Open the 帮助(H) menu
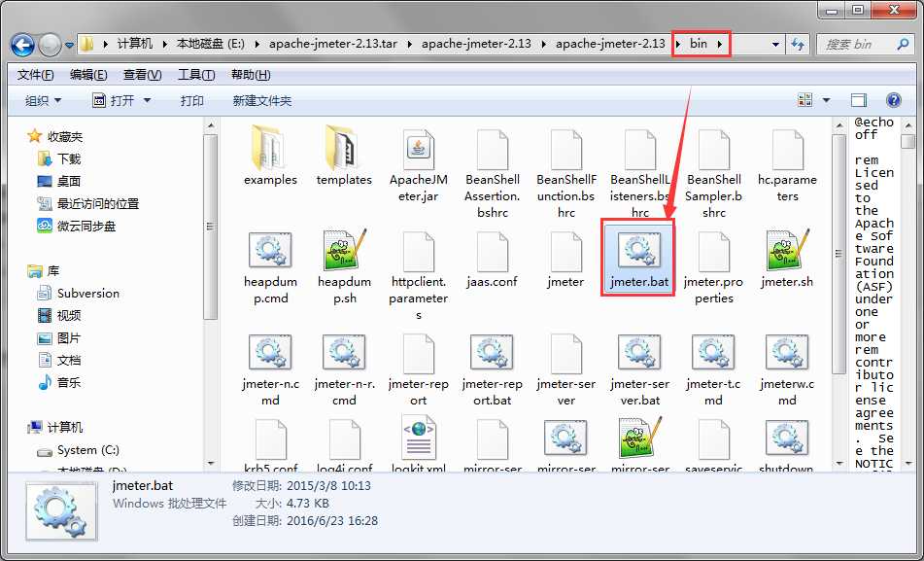The width and height of the screenshot is (924, 561). 251,75
